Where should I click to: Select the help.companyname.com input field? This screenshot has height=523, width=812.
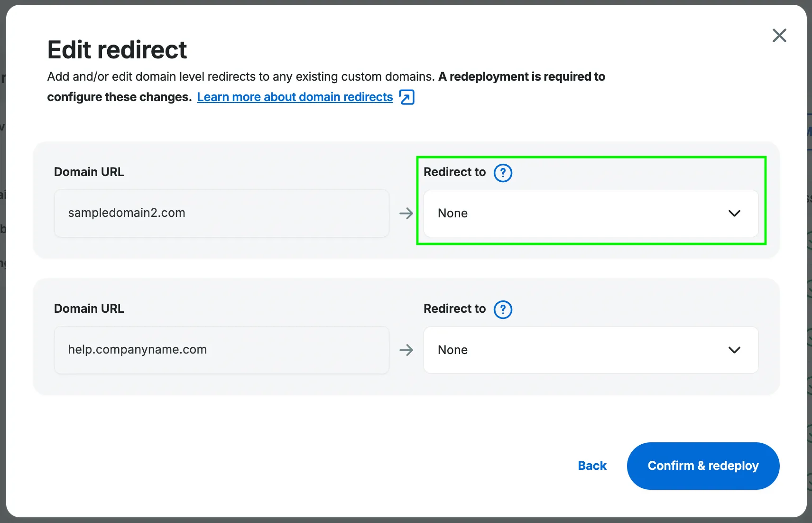point(221,350)
